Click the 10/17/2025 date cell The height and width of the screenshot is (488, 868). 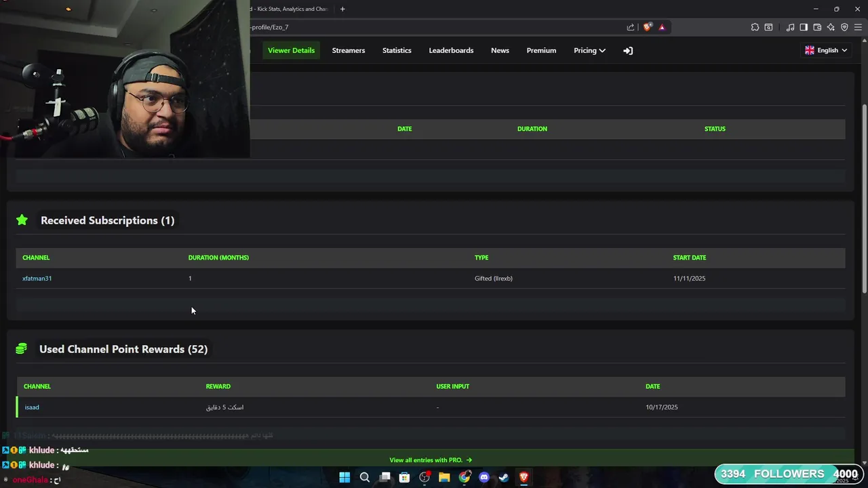coord(661,407)
